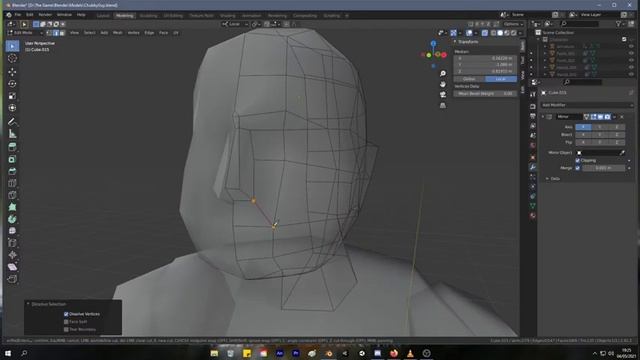
Task: Select the Measure tool
Action: pos(12,134)
